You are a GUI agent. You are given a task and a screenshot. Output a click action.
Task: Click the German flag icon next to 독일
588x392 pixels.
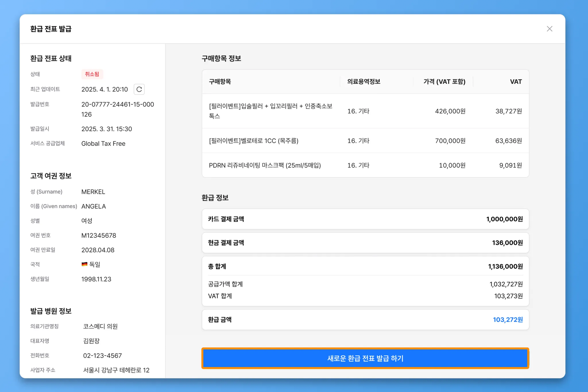coord(84,264)
